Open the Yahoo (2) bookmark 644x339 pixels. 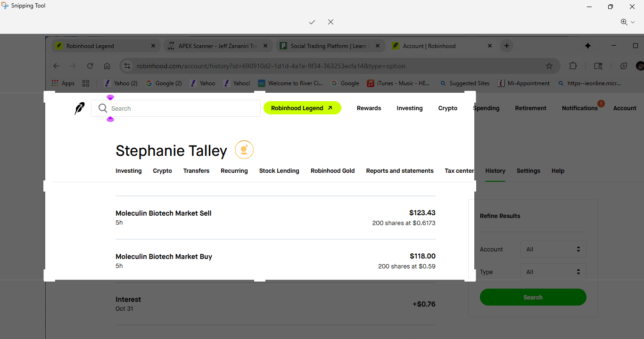pos(121,83)
